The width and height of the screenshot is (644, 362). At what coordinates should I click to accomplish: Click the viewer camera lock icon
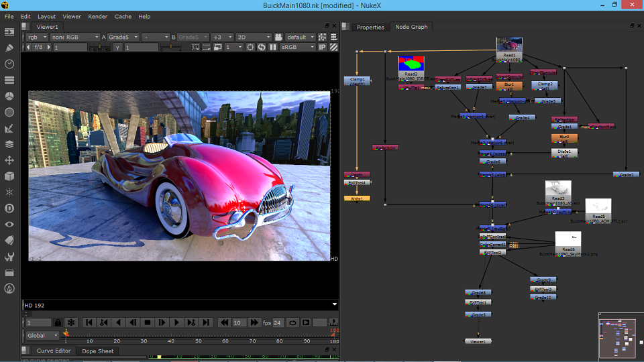(x=278, y=37)
